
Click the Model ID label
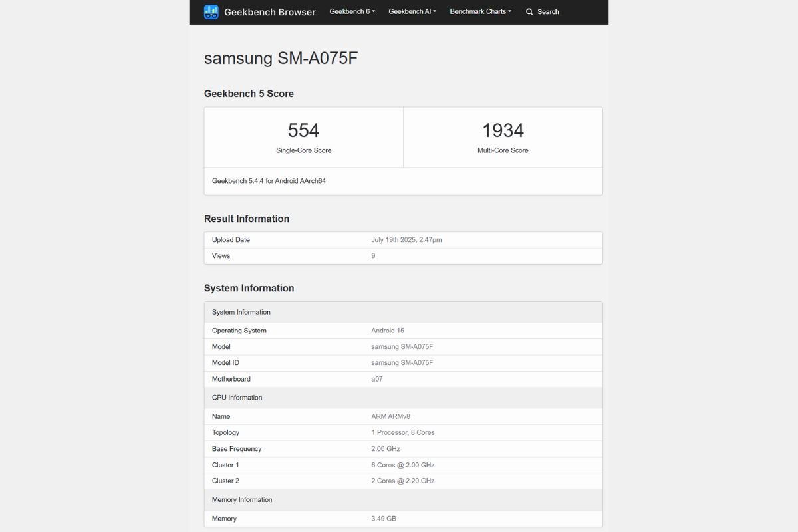(x=225, y=363)
